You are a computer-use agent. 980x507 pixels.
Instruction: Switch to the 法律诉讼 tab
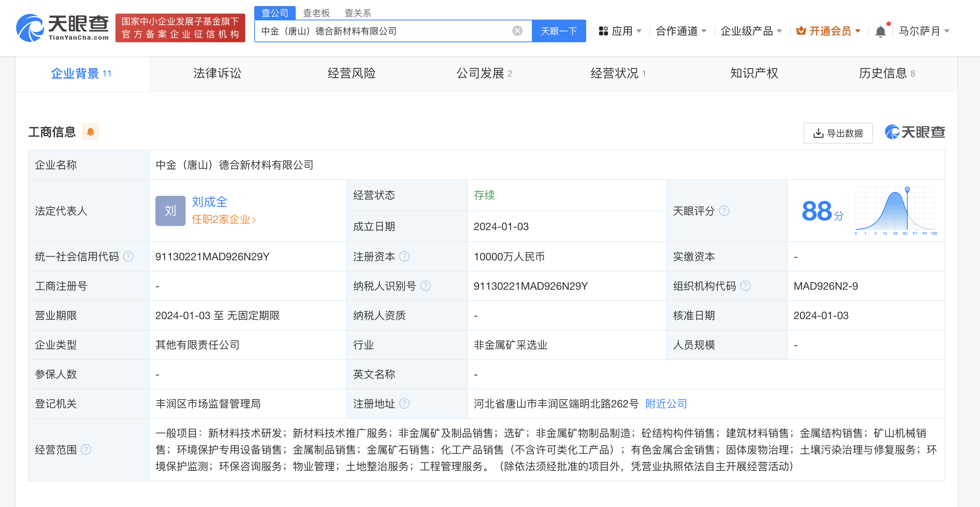(217, 74)
